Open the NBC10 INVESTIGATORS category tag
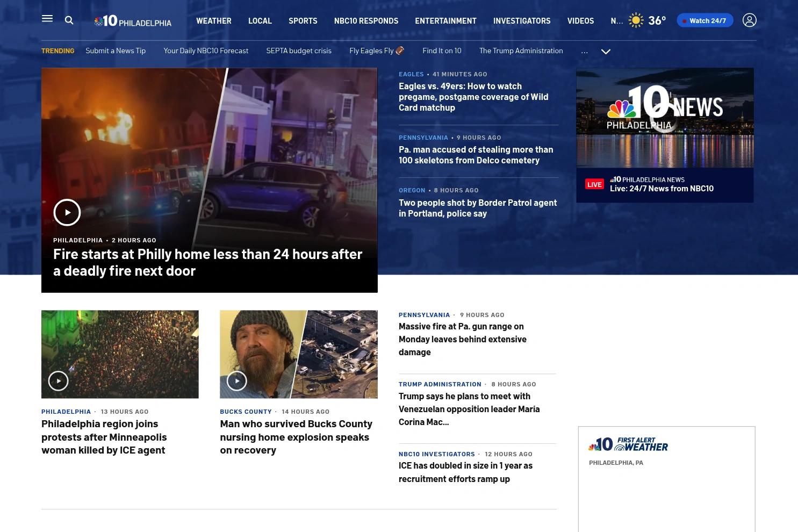This screenshot has height=532, width=798. pos(437,454)
